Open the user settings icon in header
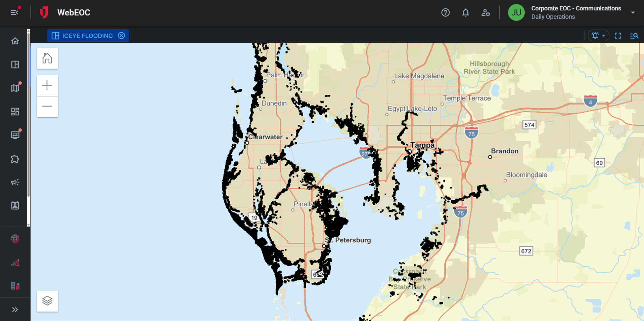 [486, 13]
